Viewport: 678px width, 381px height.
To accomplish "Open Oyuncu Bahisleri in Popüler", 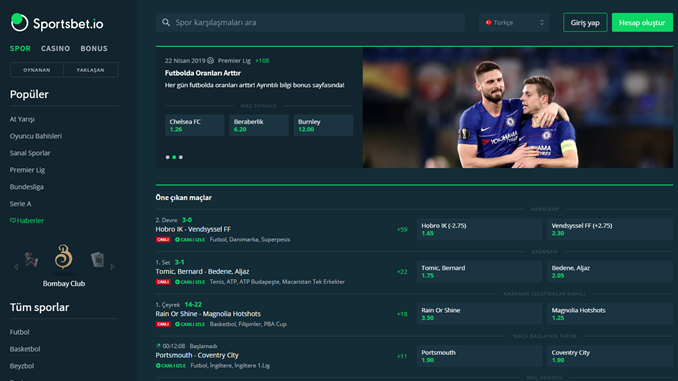I will click(36, 136).
